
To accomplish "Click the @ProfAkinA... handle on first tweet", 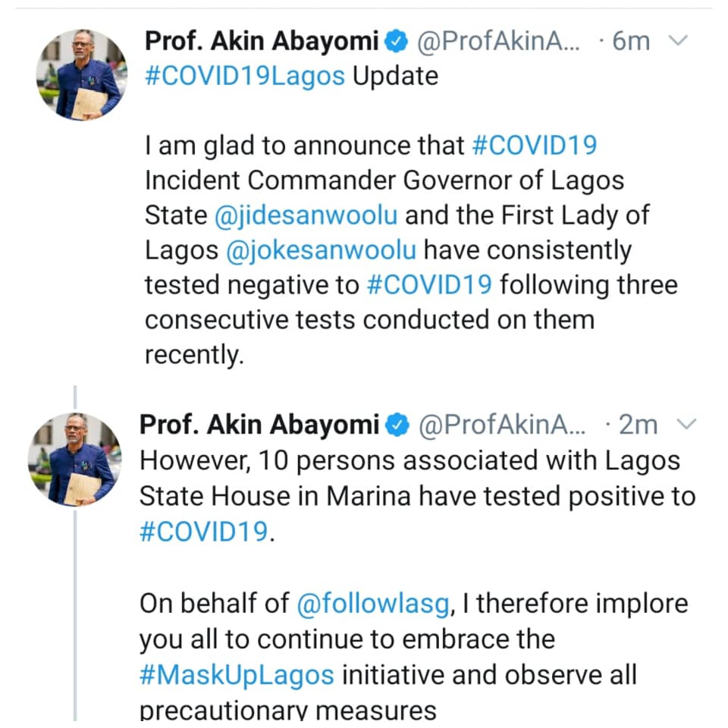I will click(x=499, y=41).
